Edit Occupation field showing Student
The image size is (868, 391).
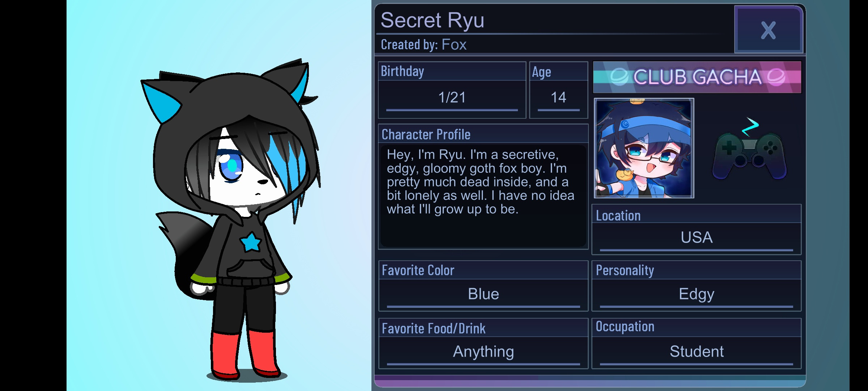[697, 352]
